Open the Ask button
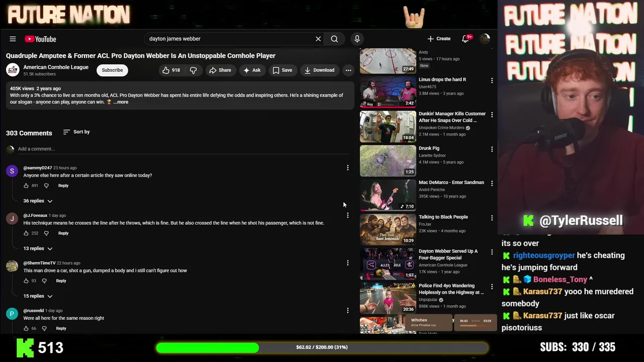Viewport: 644px width, 362px height. point(252,70)
